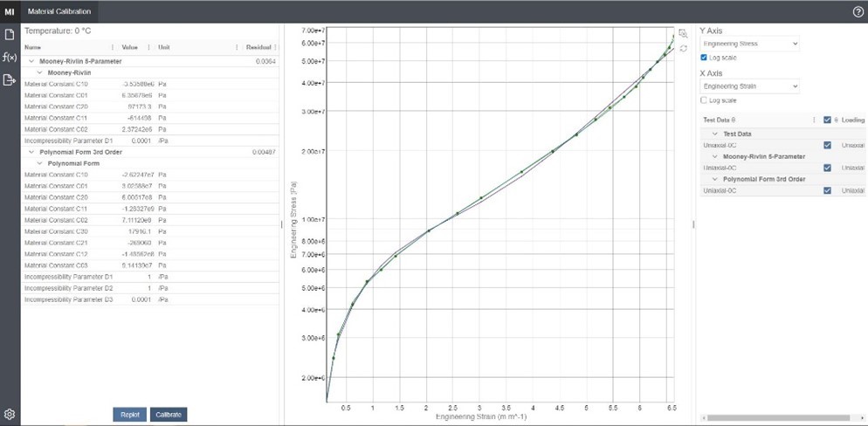This screenshot has height=426, width=868.
Task: Disable Log scale for Y Axis
Action: click(x=706, y=58)
